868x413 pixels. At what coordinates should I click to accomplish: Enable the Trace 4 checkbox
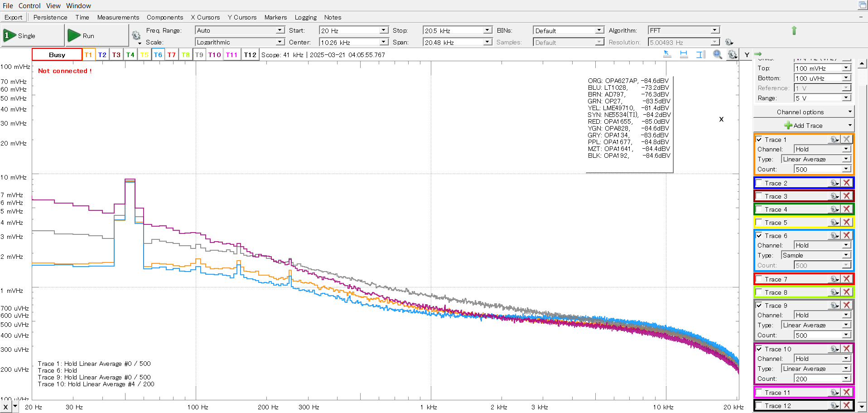(759, 209)
